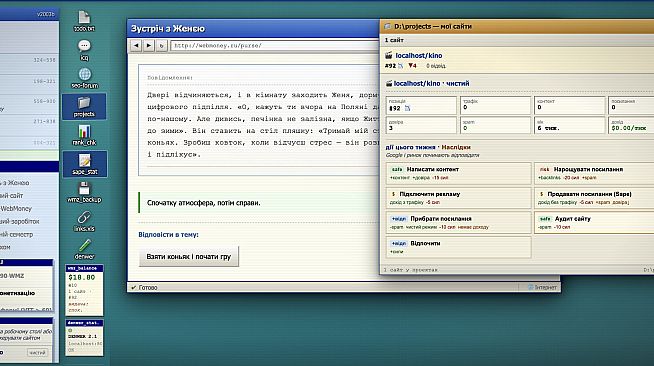Open the links.xls desktop icon

coord(84,221)
